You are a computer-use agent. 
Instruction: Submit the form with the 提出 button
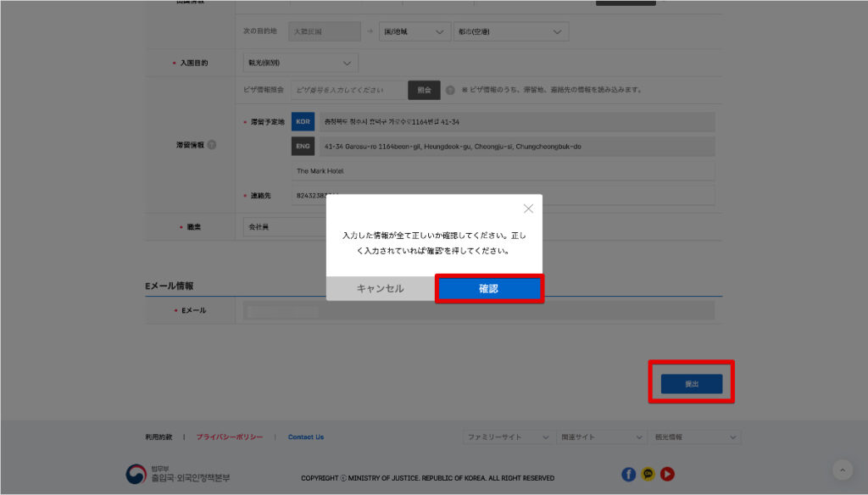[691, 382]
